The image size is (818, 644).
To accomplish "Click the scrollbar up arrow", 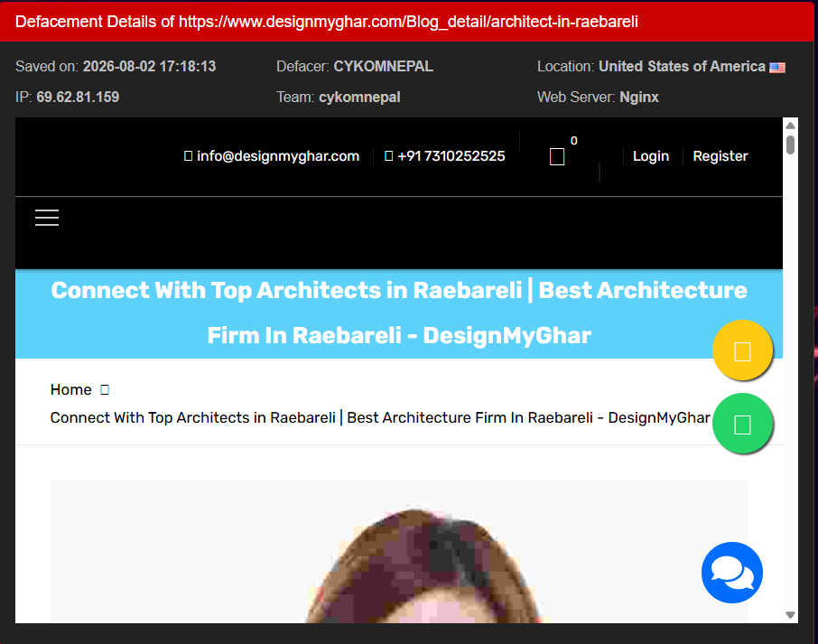I will (x=790, y=126).
